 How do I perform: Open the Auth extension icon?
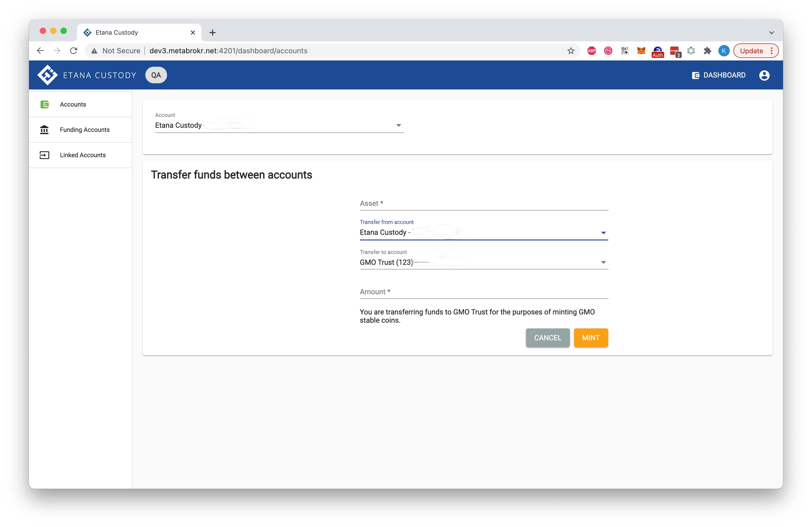pyautogui.click(x=657, y=52)
